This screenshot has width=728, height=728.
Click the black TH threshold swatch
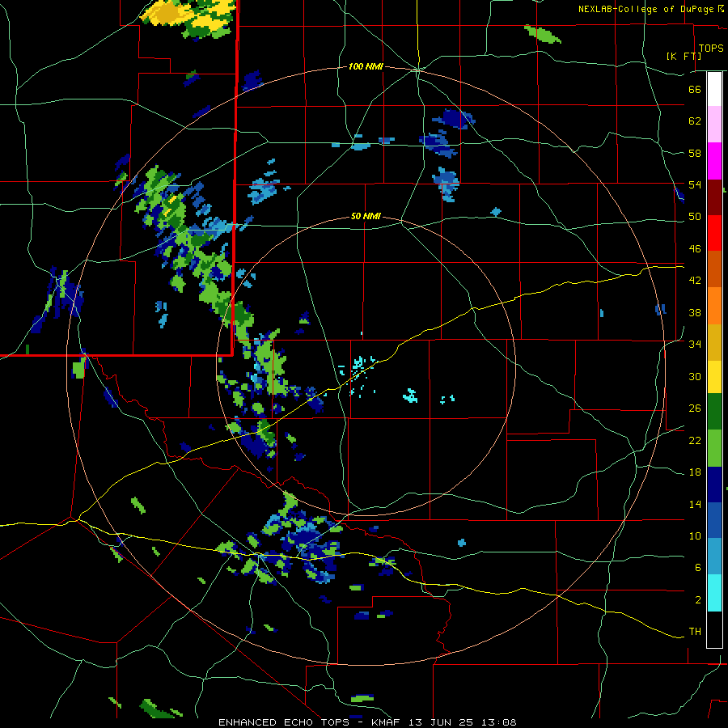(x=714, y=629)
